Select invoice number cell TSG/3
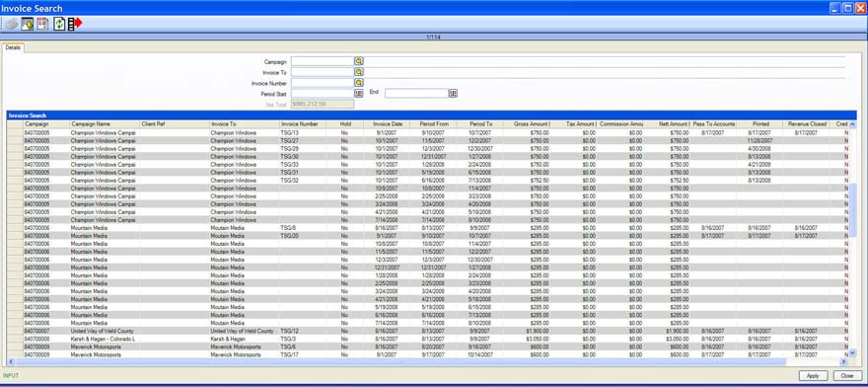Screen dimensions: 868x387 [302, 339]
